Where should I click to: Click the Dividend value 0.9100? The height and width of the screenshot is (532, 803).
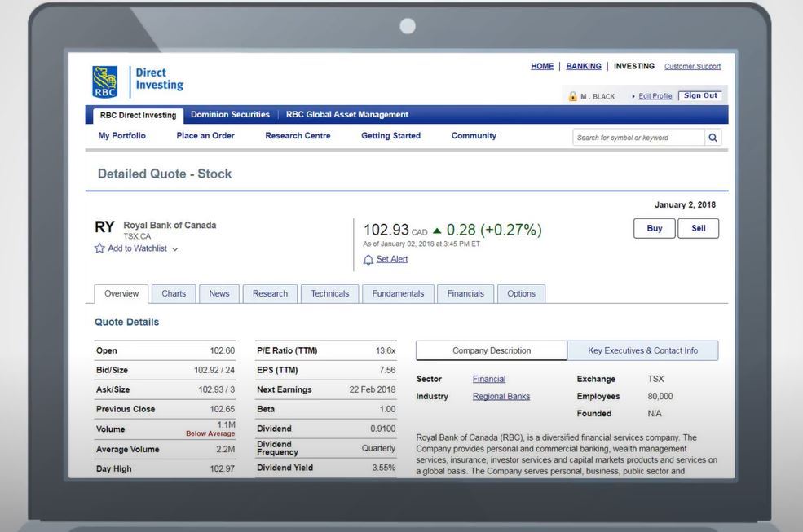tap(383, 429)
